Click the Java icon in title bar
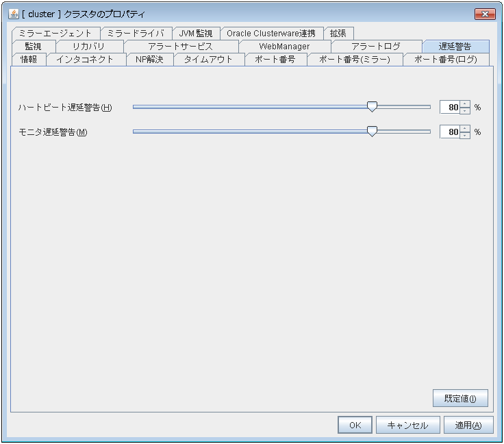 tap(13, 14)
